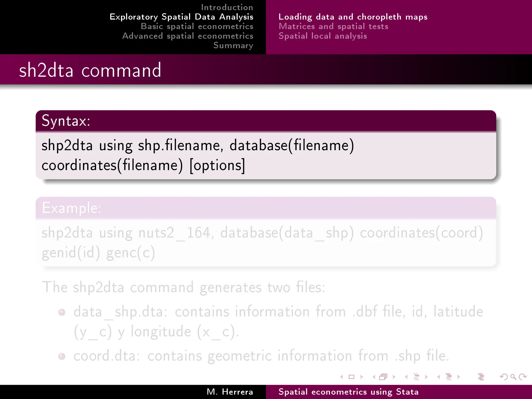
Task: Click the genid(id) genc(c) text
Action: (x=98, y=253)
